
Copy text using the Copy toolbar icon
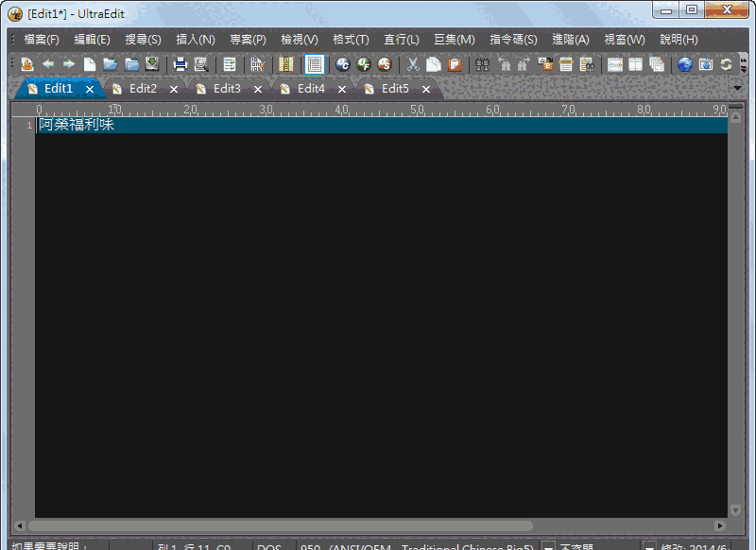[433, 63]
